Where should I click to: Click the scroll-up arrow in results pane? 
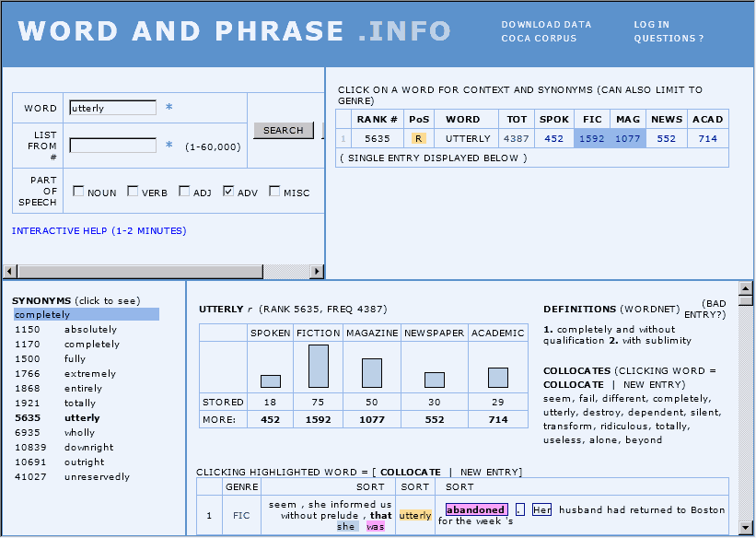[x=746, y=288]
